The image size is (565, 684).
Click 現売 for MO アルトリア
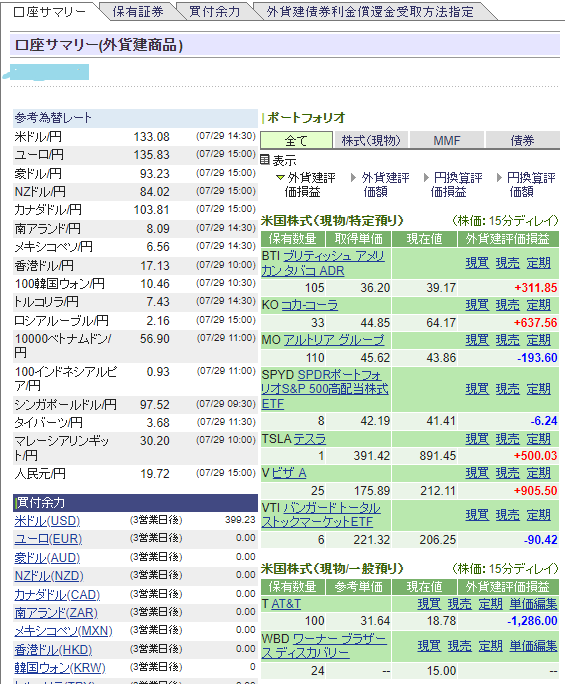click(507, 340)
